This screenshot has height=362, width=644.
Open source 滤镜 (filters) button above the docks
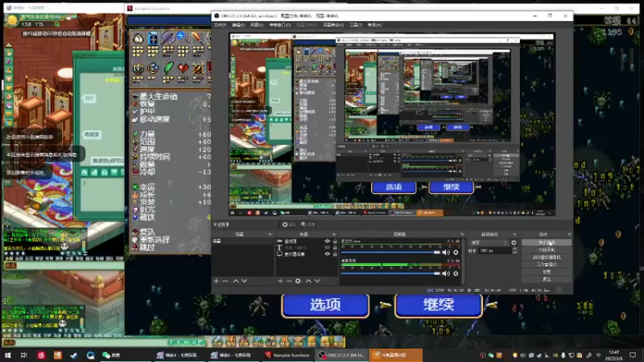tap(308, 224)
